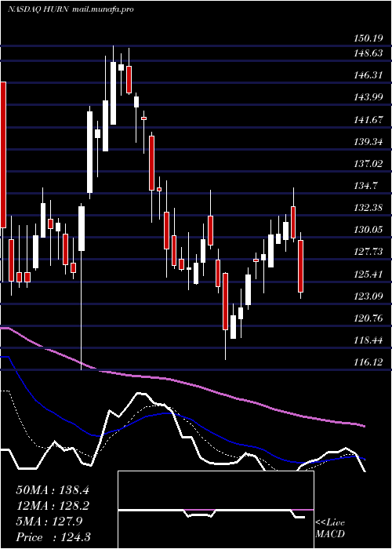Click the 120.76 price level label
Viewport: 392px width, 549px height.
(x=368, y=318)
